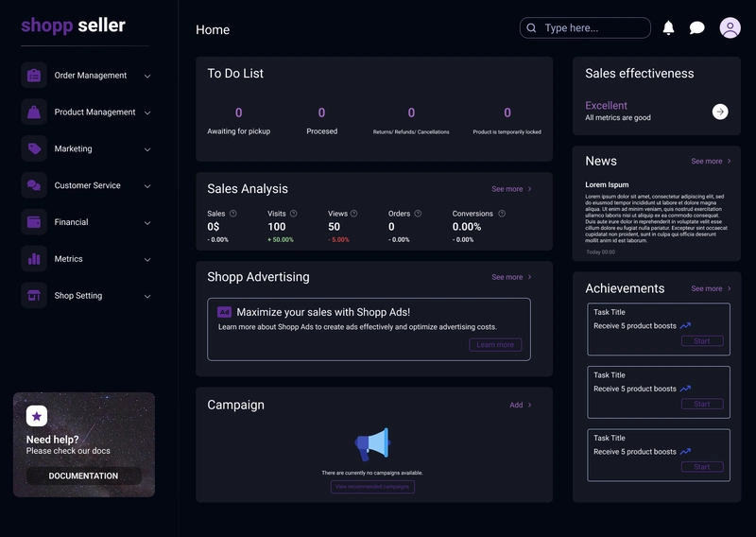This screenshot has height=537, width=756.
Task: Start the second achievement task
Action: 702,404
